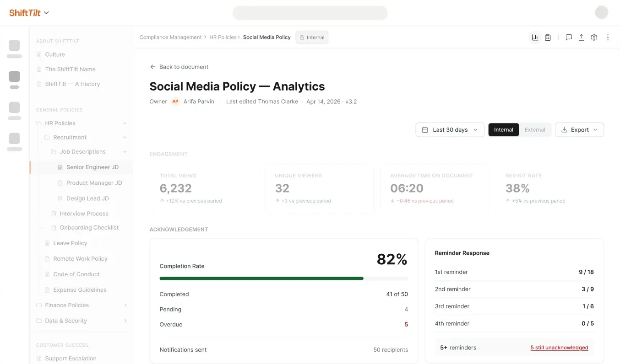This screenshot has height=364, width=620.
Task: Click the Internal lock badge in breadcrumb
Action: tap(312, 37)
